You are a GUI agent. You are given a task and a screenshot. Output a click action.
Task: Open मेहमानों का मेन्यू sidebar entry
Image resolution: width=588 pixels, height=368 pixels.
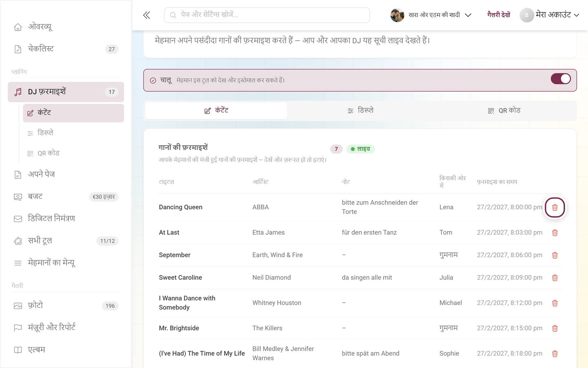pos(66,263)
